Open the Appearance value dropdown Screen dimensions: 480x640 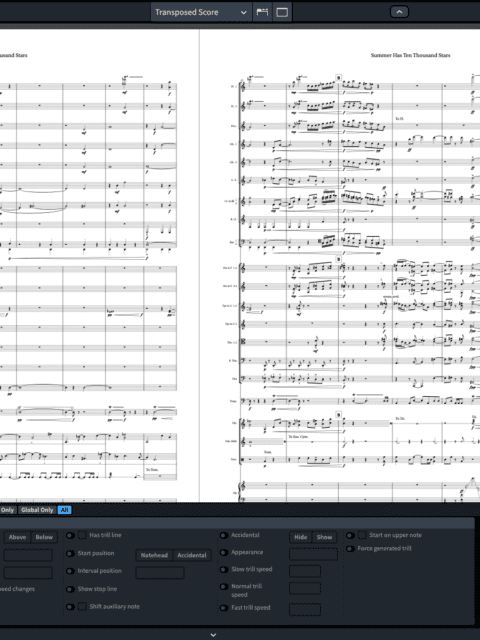(x=313, y=554)
